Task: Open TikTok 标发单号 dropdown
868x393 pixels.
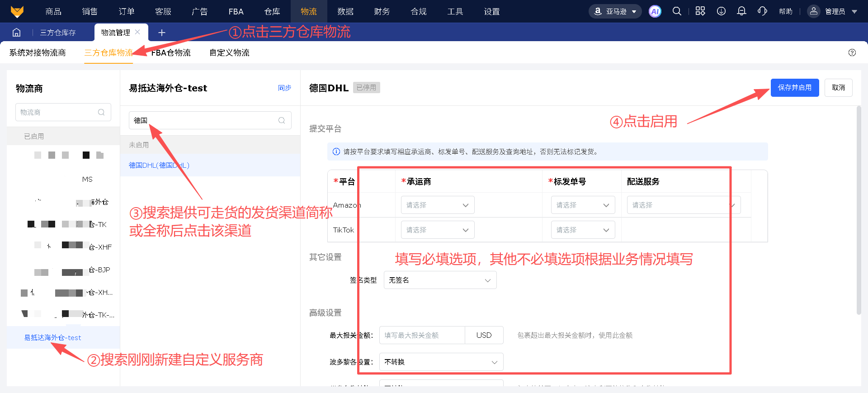Action: tap(583, 230)
